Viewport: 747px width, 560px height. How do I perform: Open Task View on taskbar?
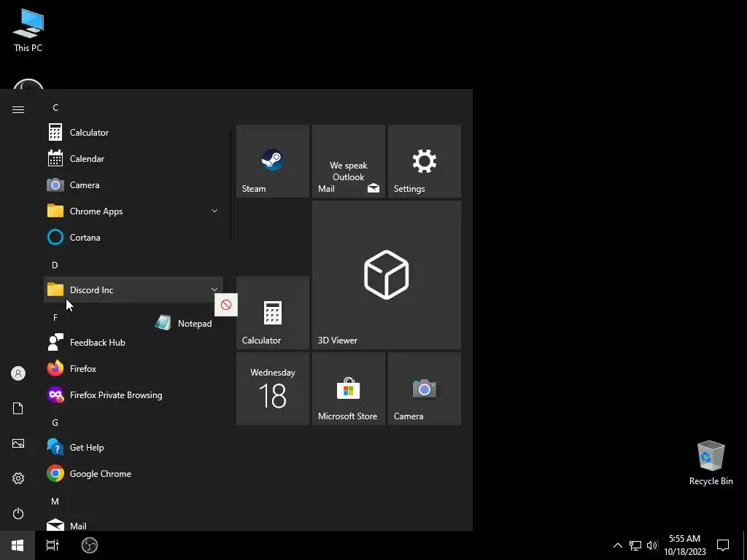tap(53, 545)
